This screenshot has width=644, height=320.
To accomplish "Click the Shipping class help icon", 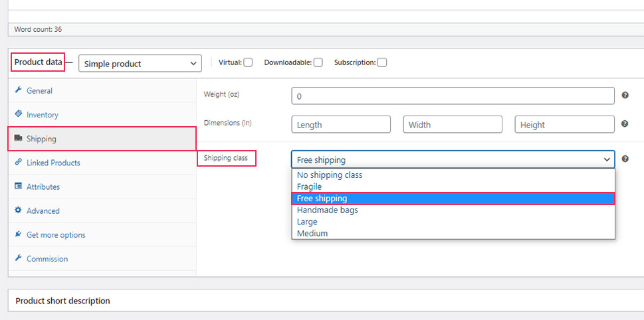I will pos(625,159).
